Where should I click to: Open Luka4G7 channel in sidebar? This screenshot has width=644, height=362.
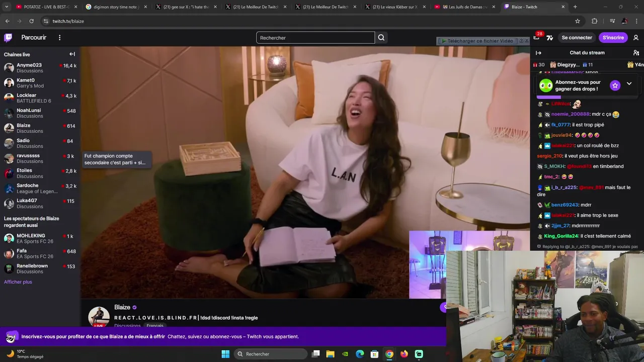click(x=40, y=204)
